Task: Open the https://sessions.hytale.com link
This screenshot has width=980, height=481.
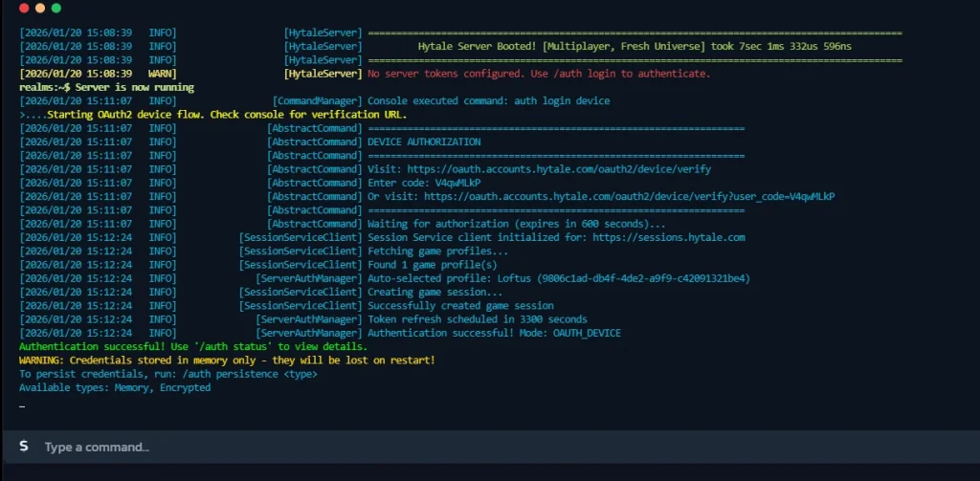Action: pyautogui.click(x=668, y=237)
